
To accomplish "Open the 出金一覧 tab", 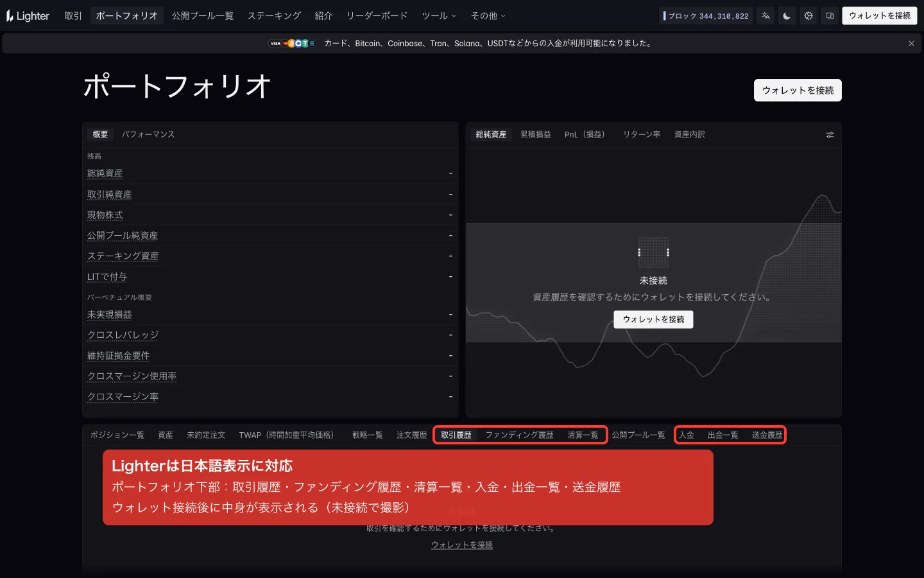I will (x=723, y=435).
